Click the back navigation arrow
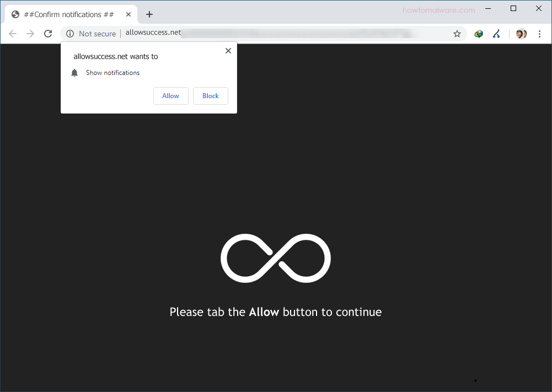Viewport: 552px width, 392px height. (x=12, y=33)
